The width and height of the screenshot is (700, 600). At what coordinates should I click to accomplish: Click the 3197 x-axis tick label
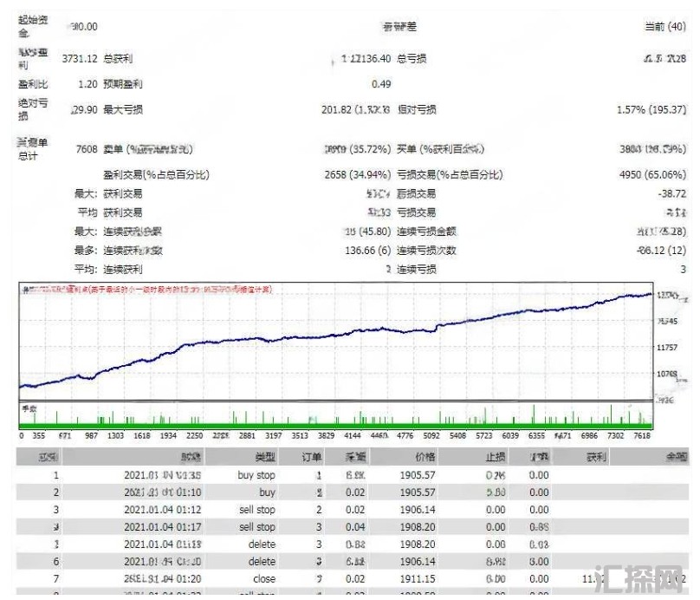pyautogui.click(x=273, y=435)
